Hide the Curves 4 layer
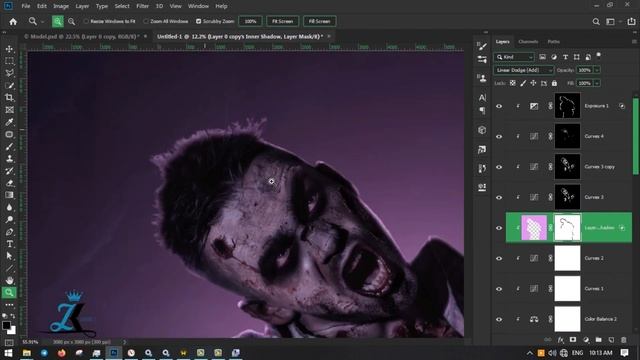This screenshot has height=360, width=640. pos(499,136)
